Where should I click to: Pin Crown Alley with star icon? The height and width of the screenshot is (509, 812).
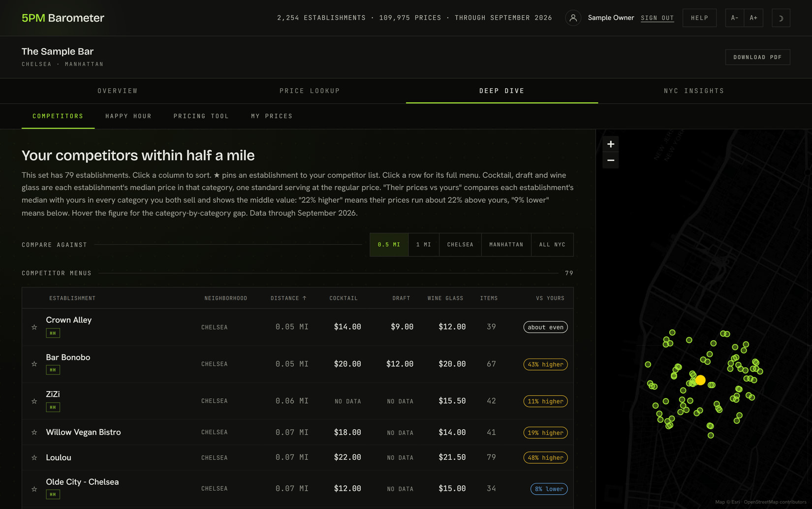coord(34,327)
